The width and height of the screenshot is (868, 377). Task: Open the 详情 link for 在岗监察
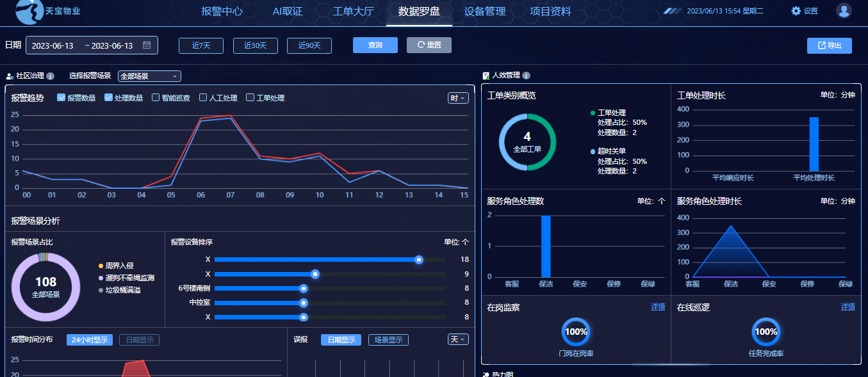658,307
